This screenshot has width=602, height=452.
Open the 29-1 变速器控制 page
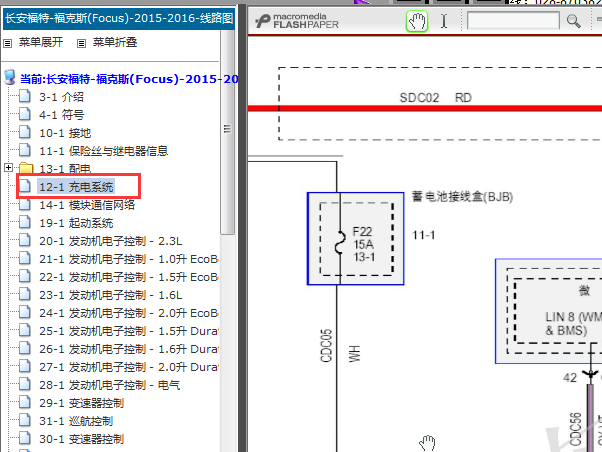81,403
